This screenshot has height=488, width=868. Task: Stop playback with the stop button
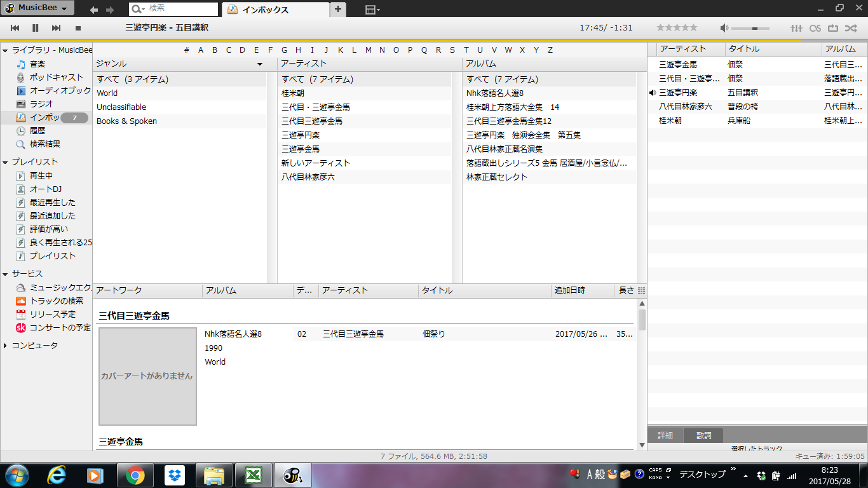click(78, 28)
